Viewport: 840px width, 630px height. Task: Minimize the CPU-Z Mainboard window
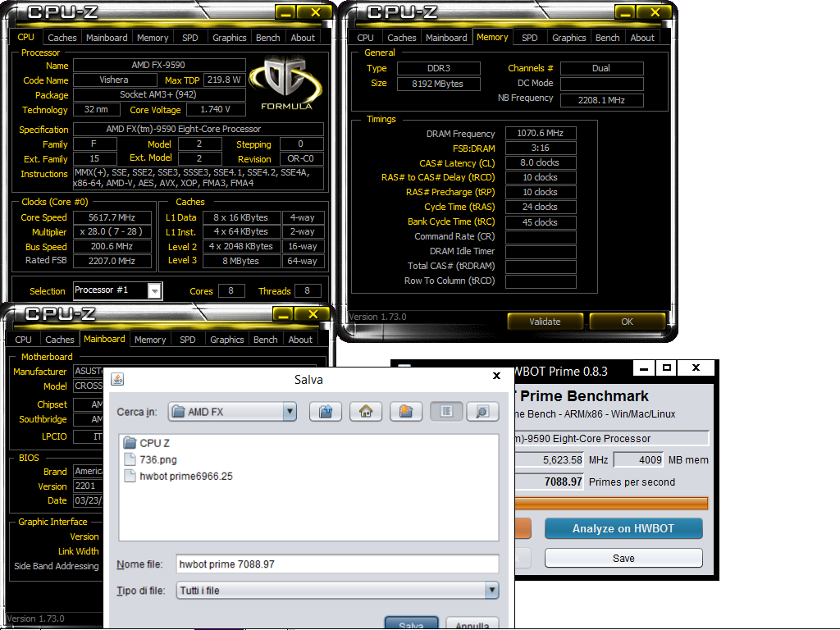(283, 314)
